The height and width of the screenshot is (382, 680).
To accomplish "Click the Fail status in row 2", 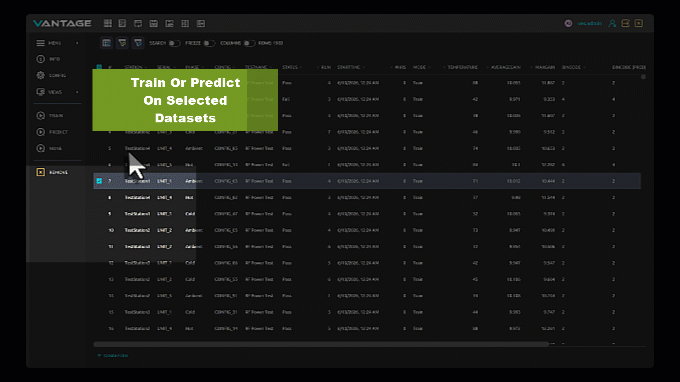I will point(286,99).
